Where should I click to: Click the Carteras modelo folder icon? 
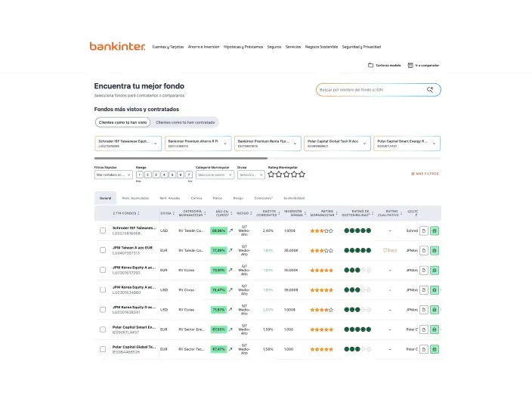click(370, 65)
